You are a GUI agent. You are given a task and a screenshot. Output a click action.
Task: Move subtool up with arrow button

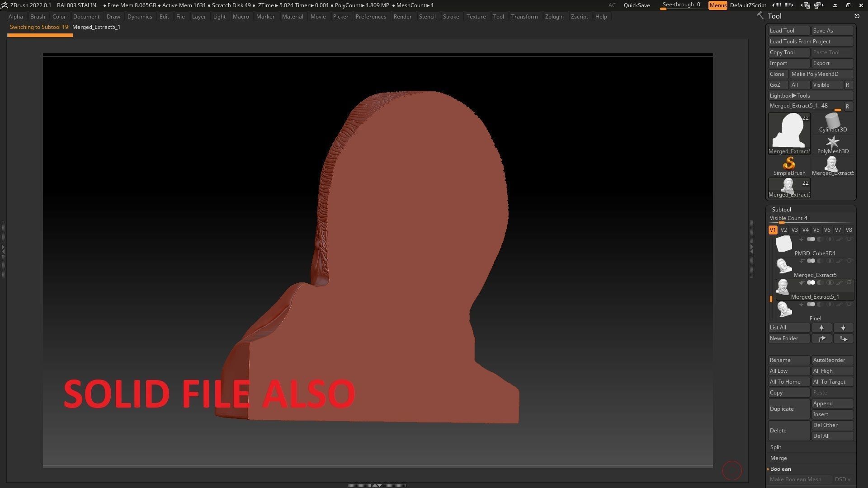tap(821, 328)
